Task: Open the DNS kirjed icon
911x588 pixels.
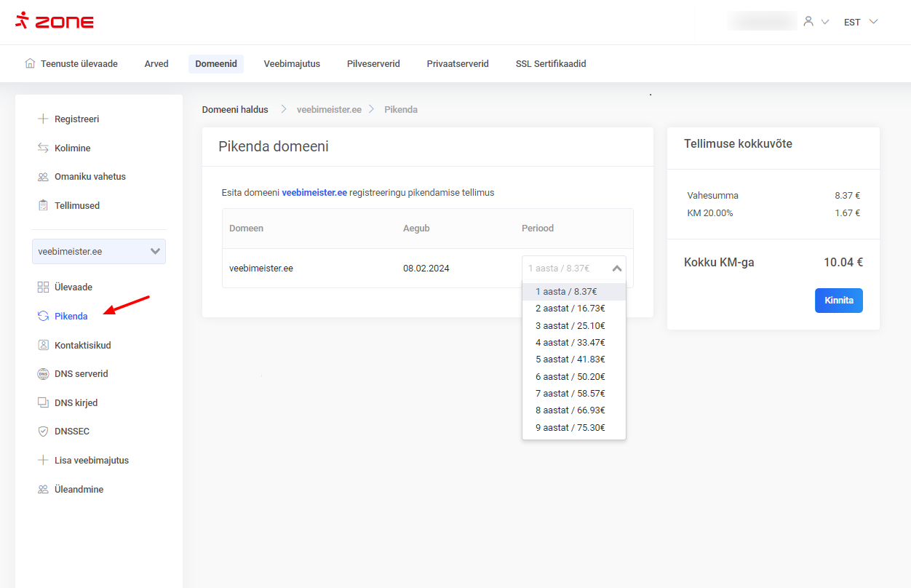Action: click(43, 402)
